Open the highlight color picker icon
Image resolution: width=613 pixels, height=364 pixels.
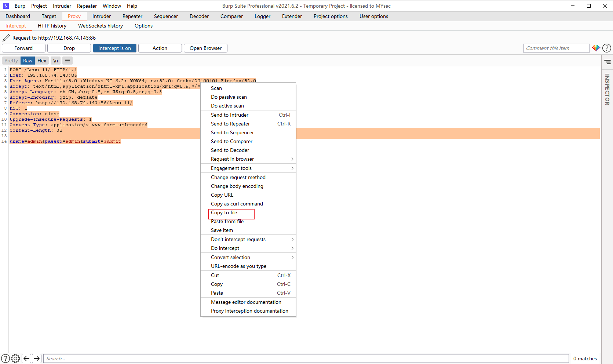(x=596, y=48)
